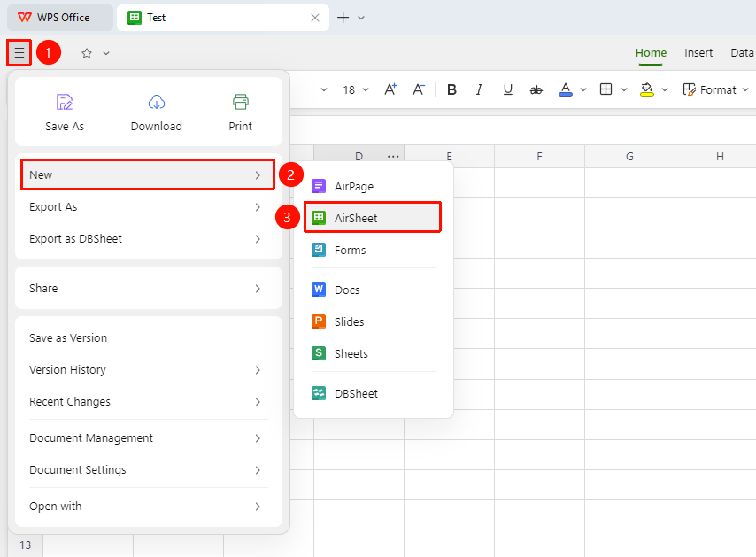This screenshot has width=756, height=557.
Task: Toggle strikethrough formatting
Action: click(536, 89)
